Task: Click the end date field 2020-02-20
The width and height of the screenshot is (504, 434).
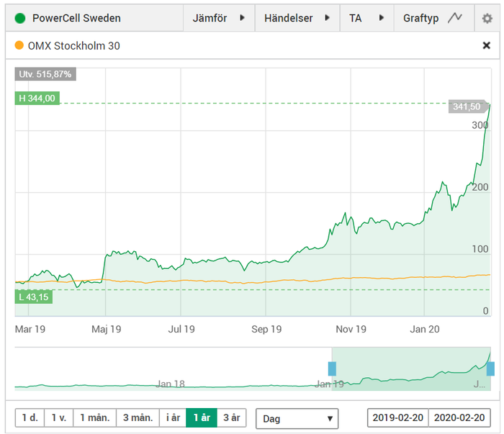Action: 459,417
